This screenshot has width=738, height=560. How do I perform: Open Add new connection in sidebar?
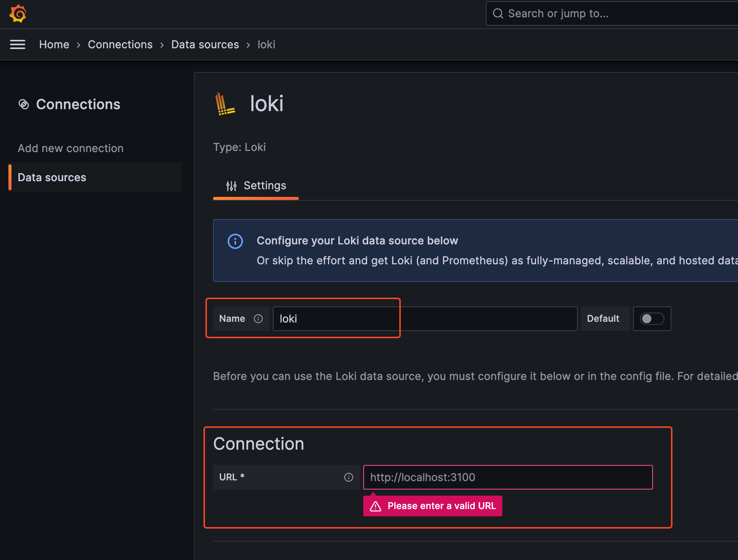pos(71,148)
